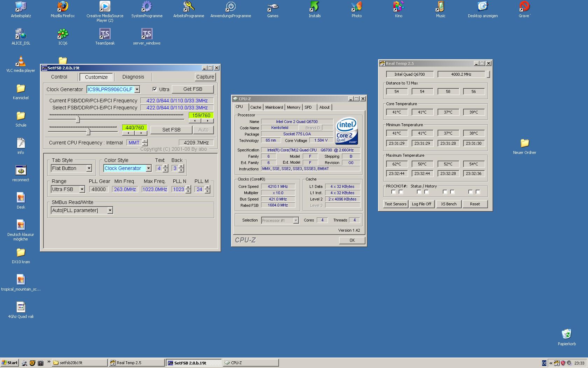Screen dimensions: 588x368
Task: Click Log File Off in Real Temp
Action: (x=421, y=204)
